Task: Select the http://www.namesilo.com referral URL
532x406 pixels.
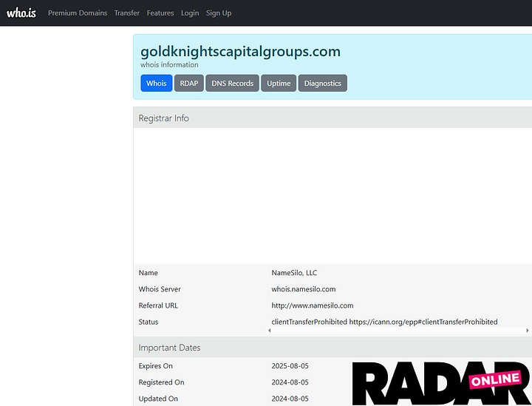Action: coord(312,305)
